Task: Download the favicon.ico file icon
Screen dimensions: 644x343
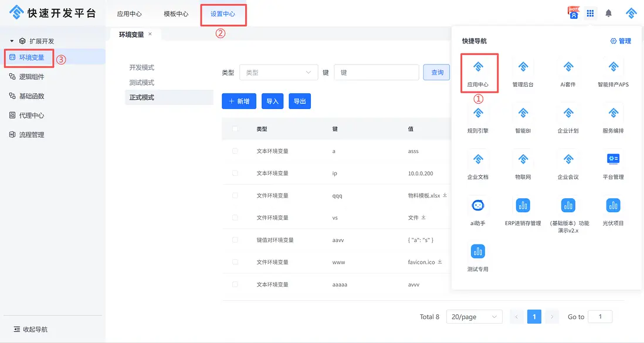Action: click(x=440, y=262)
